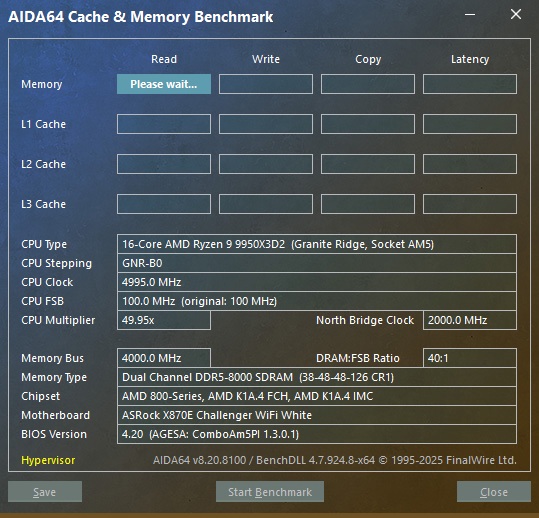Select the CPU Type value '16-Core AMD Ryzen 9 9950X3D2'
The height and width of the screenshot is (518, 539).
point(317,244)
